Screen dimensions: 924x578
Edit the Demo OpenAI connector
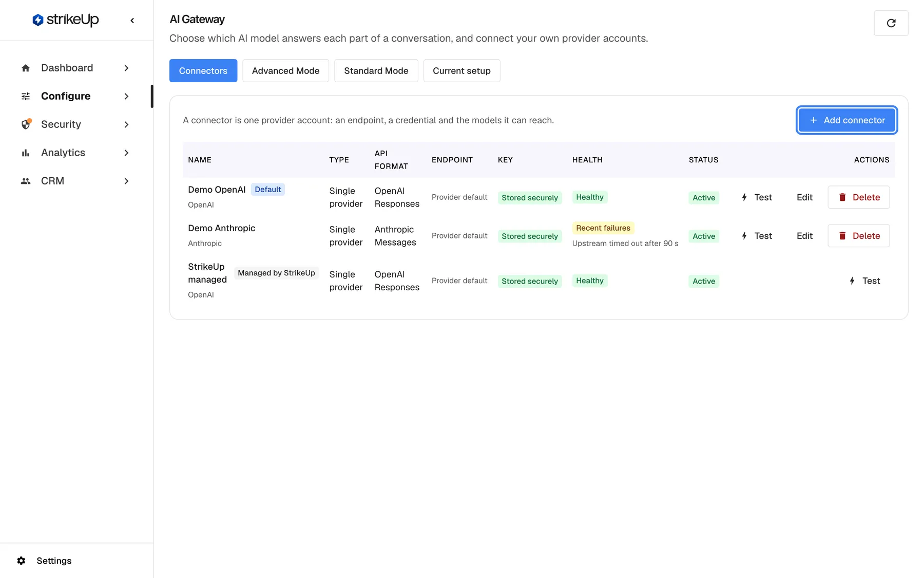[804, 197]
